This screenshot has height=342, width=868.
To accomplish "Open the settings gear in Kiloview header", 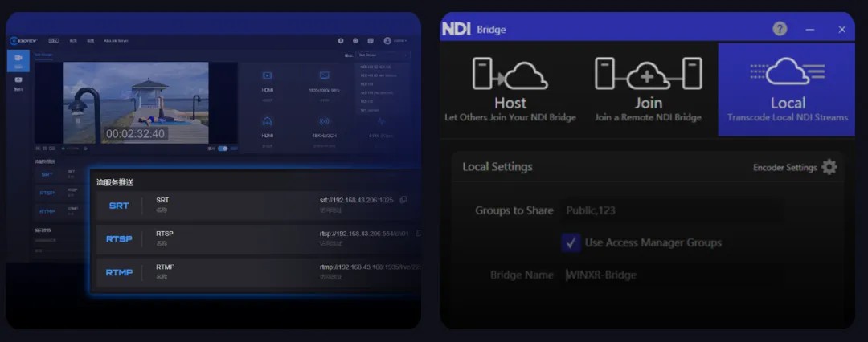I will tap(355, 40).
